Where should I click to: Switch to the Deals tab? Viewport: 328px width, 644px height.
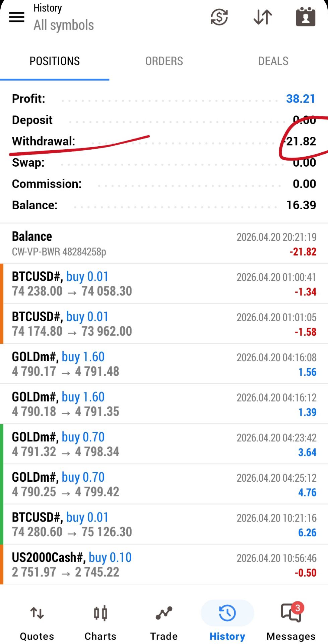coord(273,61)
